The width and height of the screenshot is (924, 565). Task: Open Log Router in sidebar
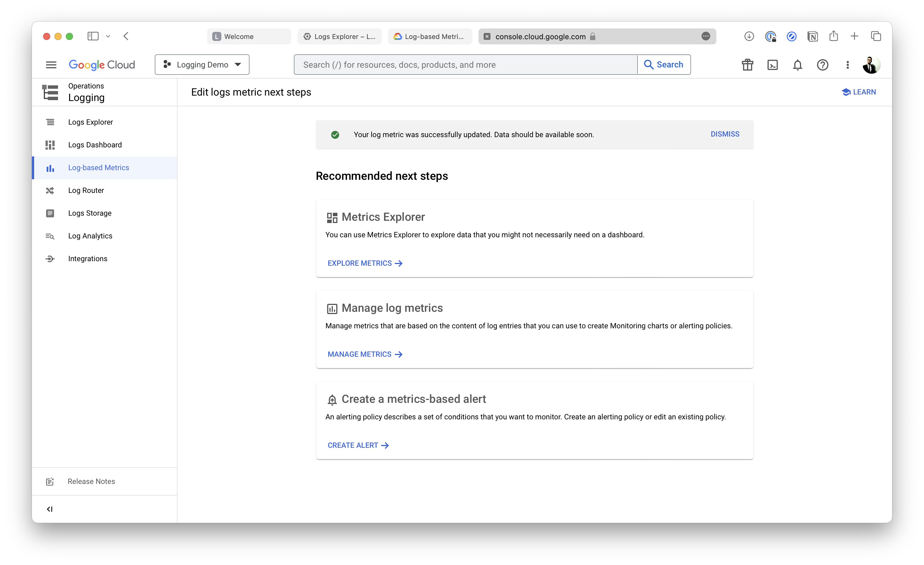(x=86, y=190)
